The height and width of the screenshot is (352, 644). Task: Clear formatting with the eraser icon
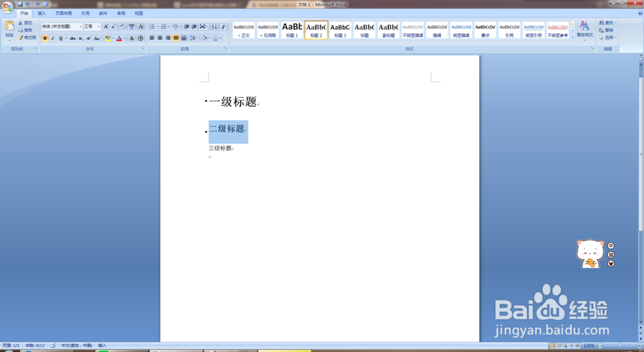(122, 26)
